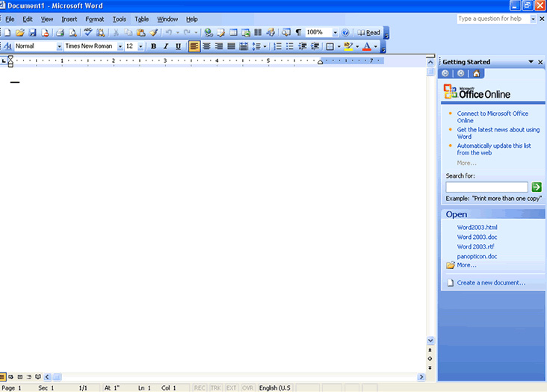Click the Search for text field

(486, 187)
